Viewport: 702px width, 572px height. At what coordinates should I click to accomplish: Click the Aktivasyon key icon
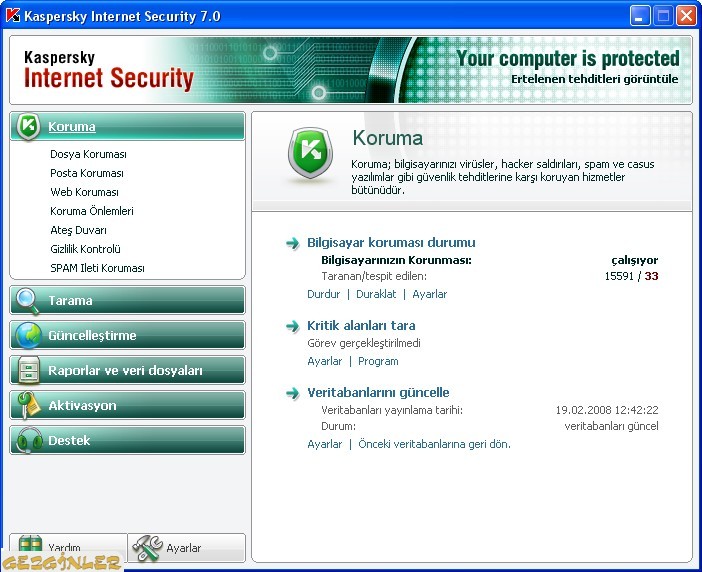click(27, 405)
